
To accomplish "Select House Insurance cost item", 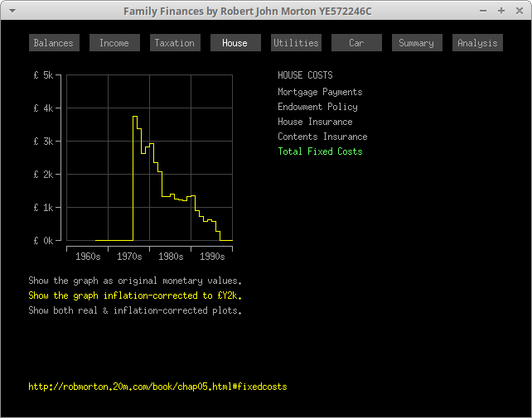I will click(315, 122).
